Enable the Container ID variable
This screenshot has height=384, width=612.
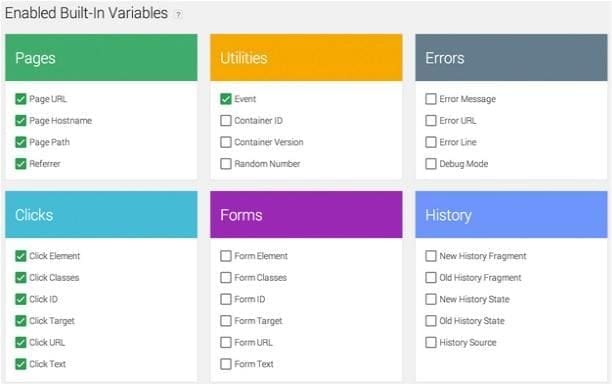point(226,121)
